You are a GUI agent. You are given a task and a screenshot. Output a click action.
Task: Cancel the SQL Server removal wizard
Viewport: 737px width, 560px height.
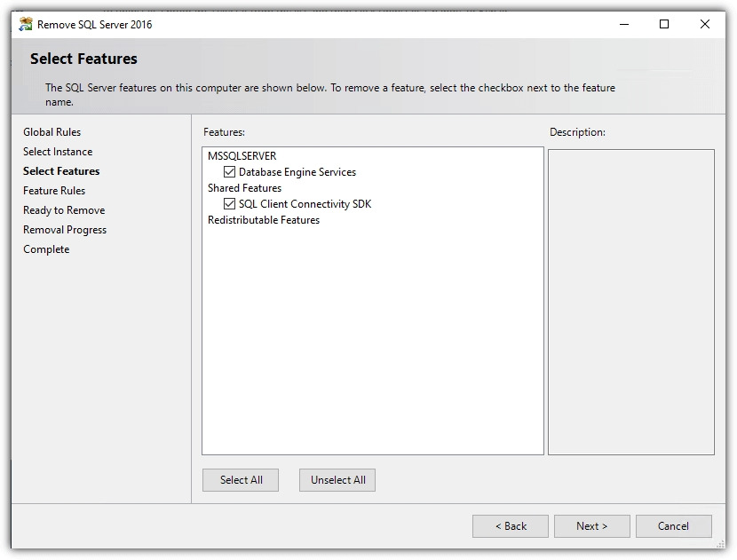pos(674,526)
